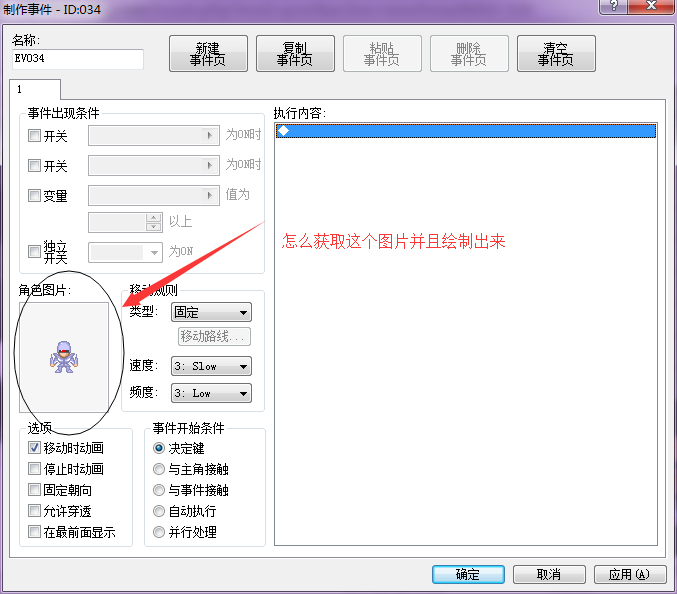Edit the event name field EV034
Image resolution: width=677 pixels, height=594 pixels.
[78, 59]
